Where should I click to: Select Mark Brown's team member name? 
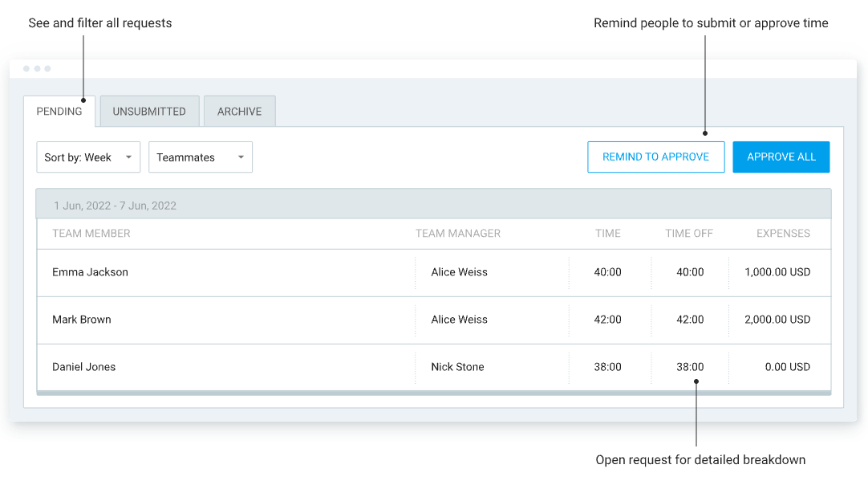point(82,320)
